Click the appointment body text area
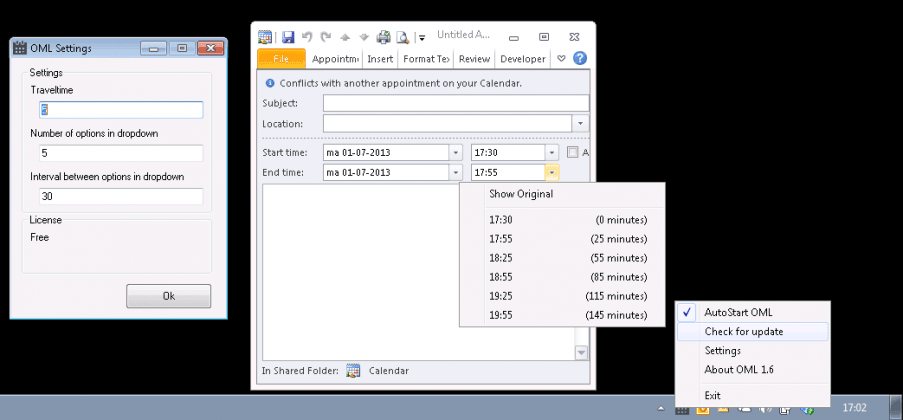 pyautogui.click(x=419, y=272)
